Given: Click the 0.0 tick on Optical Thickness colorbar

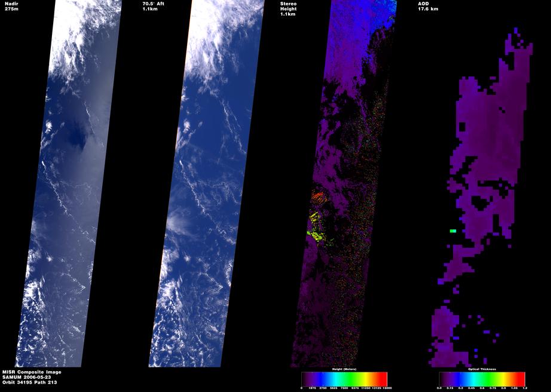Looking at the screenshot, I should [x=439, y=388].
